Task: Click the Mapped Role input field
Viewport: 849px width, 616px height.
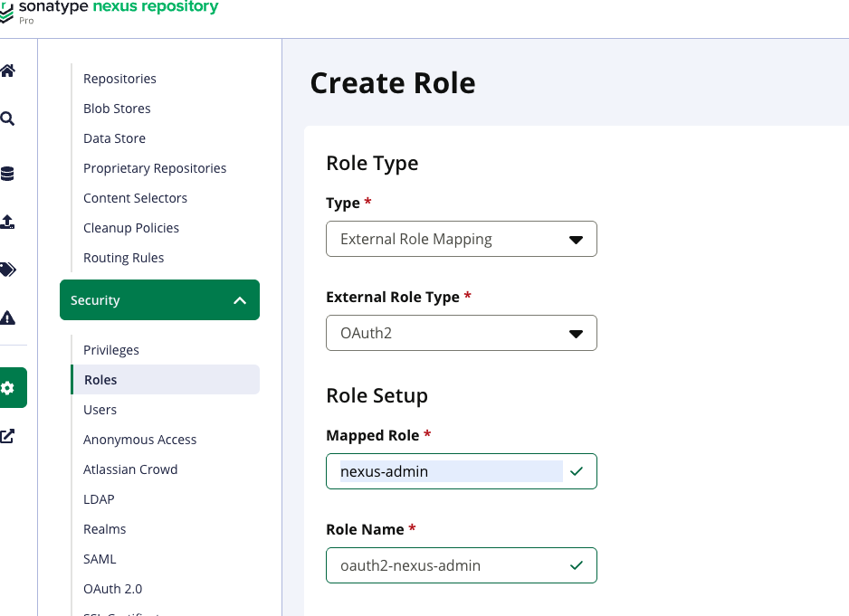Action: 462,471
